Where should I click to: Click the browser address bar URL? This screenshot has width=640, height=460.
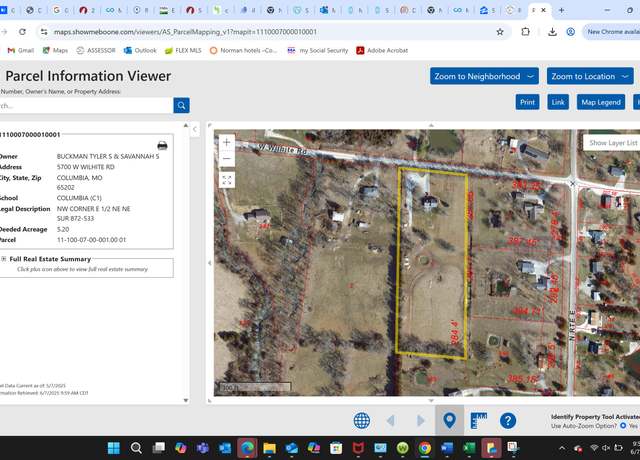185,32
